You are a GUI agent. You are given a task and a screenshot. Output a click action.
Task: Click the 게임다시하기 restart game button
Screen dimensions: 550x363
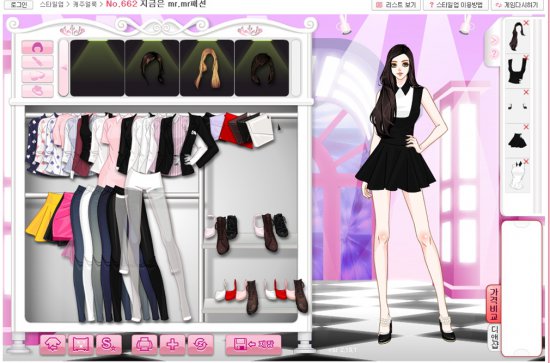point(517,5)
